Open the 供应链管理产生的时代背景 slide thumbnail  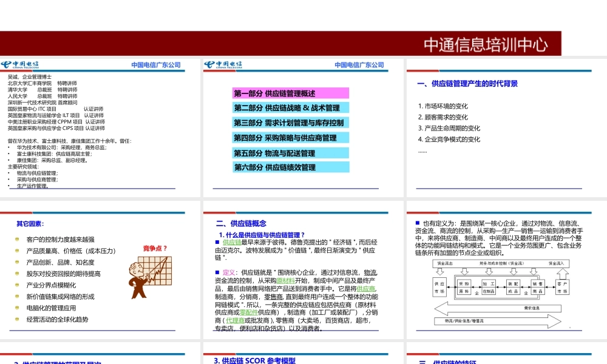(x=507, y=128)
